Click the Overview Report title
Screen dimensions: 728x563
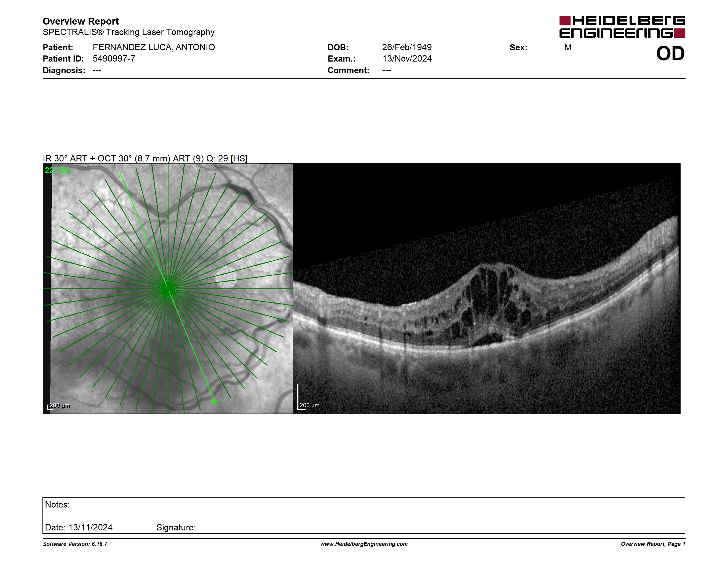pos(81,21)
